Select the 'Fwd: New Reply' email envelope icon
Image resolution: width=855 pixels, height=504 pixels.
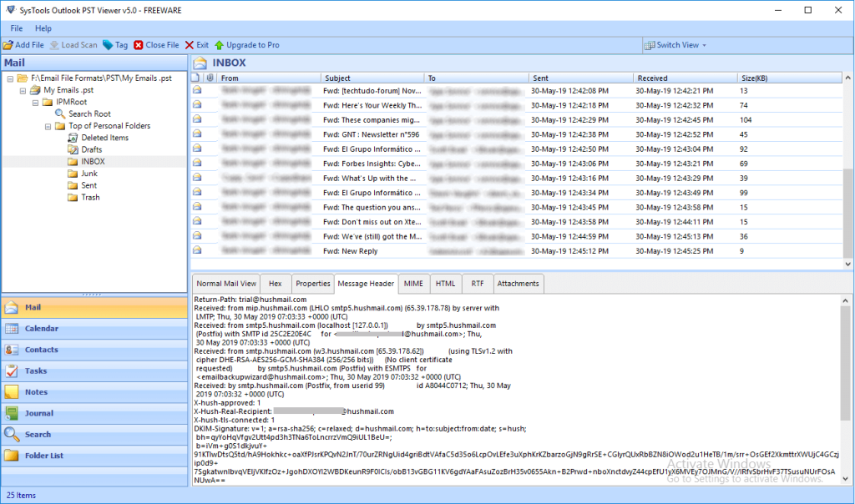pyautogui.click(x=197, y=250)
